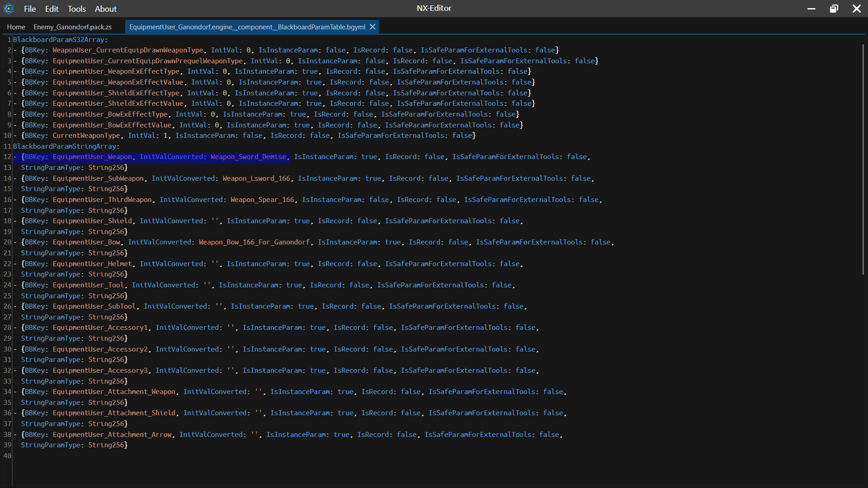Open the File menu
The height and width of the screenshot is (488, 868).
(x=30, y=9)
